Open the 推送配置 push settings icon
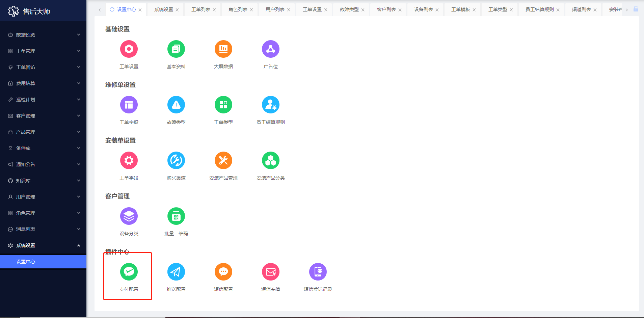 pyautogui.click(x=176, y=272)
